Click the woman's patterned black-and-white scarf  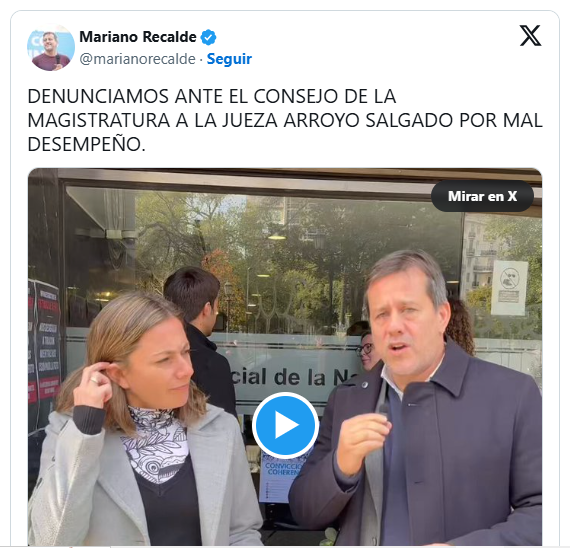(x=154, y=444)
